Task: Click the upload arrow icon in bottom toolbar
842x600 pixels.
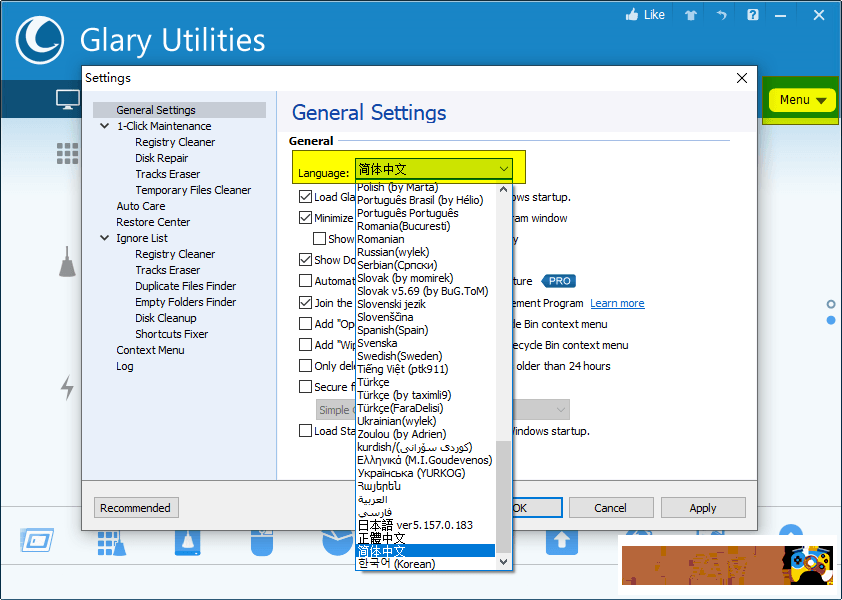Action: (x=562, y=543)
